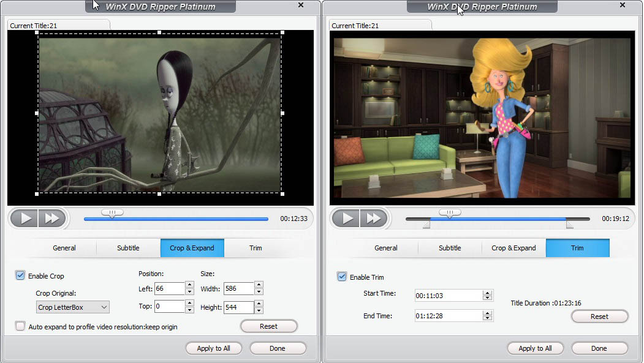
Task: Open the General tab in the right window
Action: point(386,248)
